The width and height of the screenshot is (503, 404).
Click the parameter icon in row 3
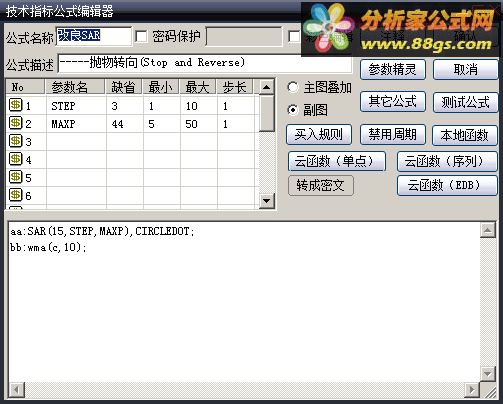pos(15,141)
